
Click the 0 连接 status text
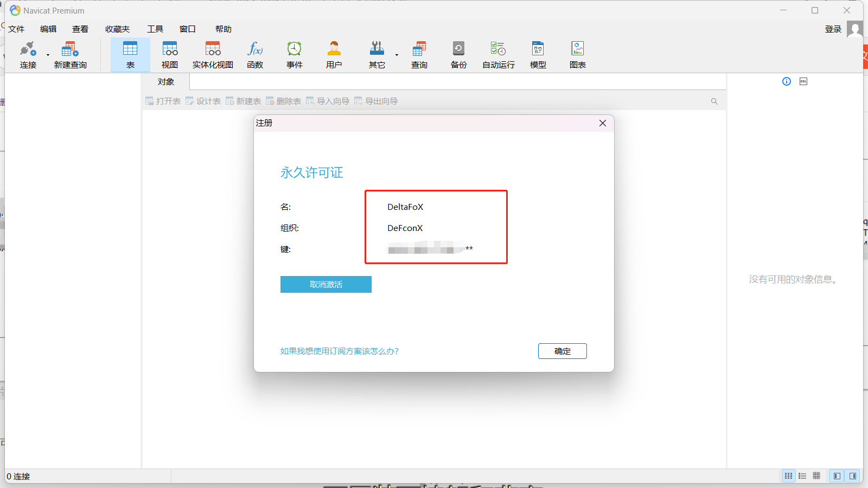pos(18,477)
